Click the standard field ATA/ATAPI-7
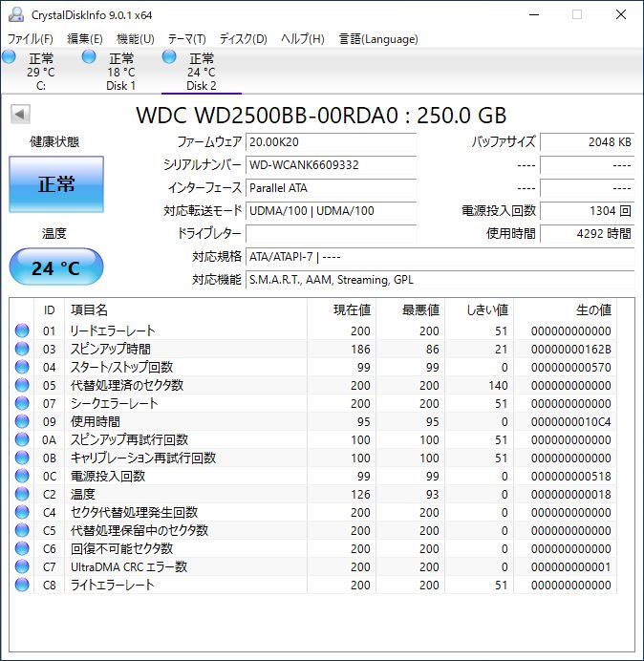 [x=440, y=257]
